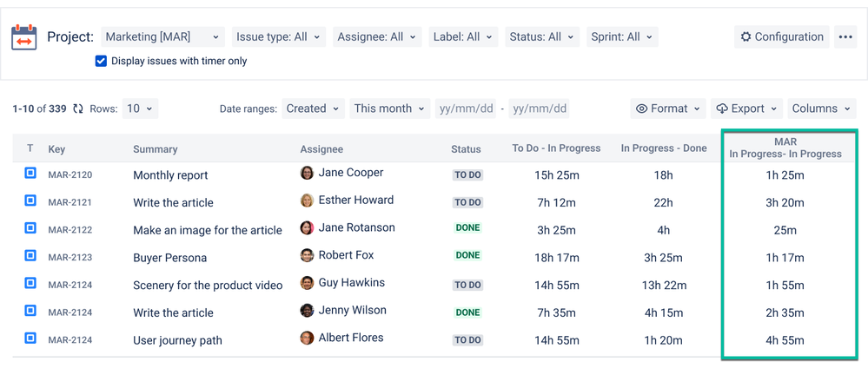
Task: Click Jenny Wilson's avatar
Action: pyautogui.click(x=308, y=310)
